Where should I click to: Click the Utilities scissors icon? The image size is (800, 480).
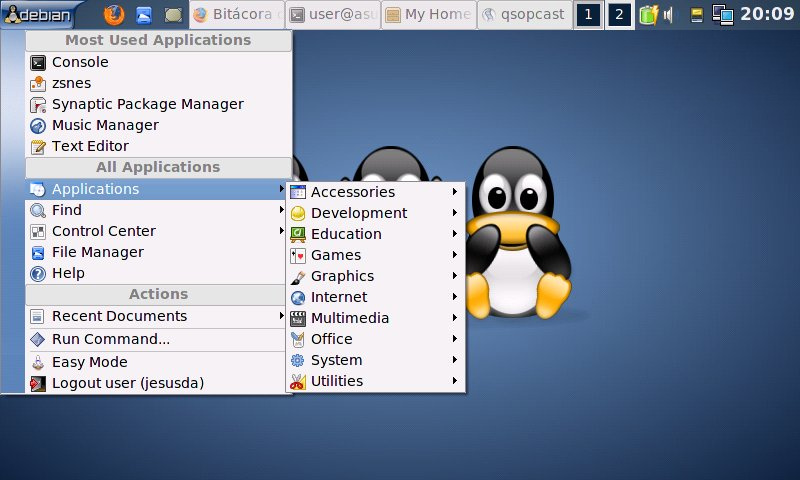[x=298, y=382]
